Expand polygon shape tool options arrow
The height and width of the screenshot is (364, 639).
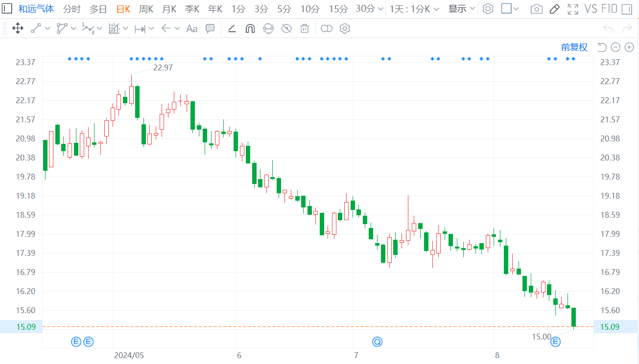[73, 28]
